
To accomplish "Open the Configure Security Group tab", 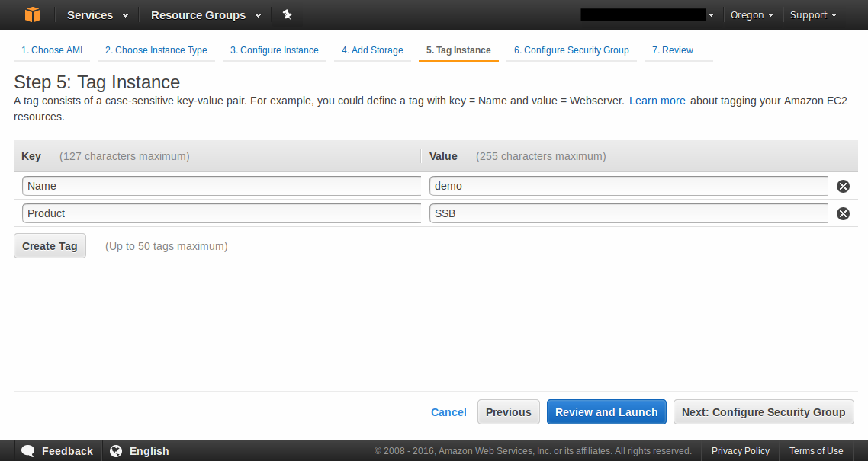I will click(571, 50).
